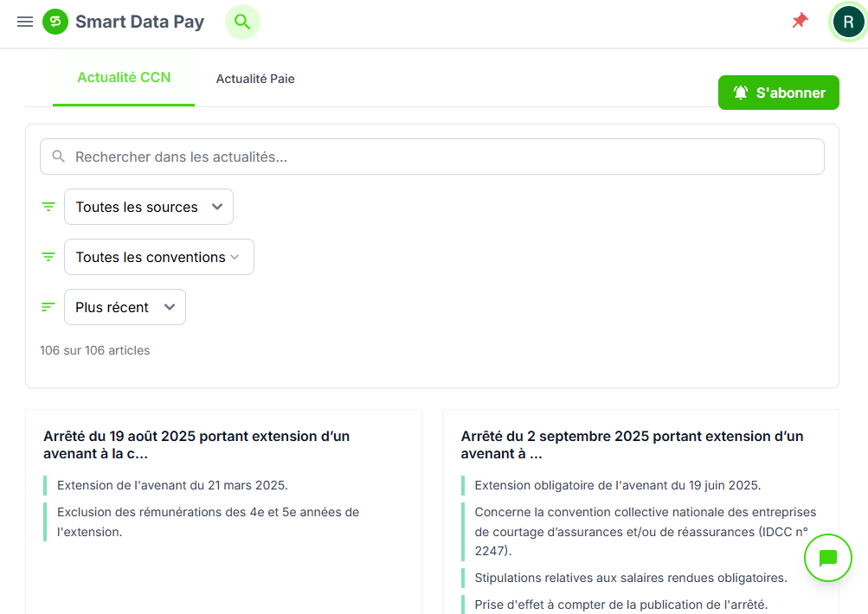Open the user avatar "R" menu

(x=847, y=22)
